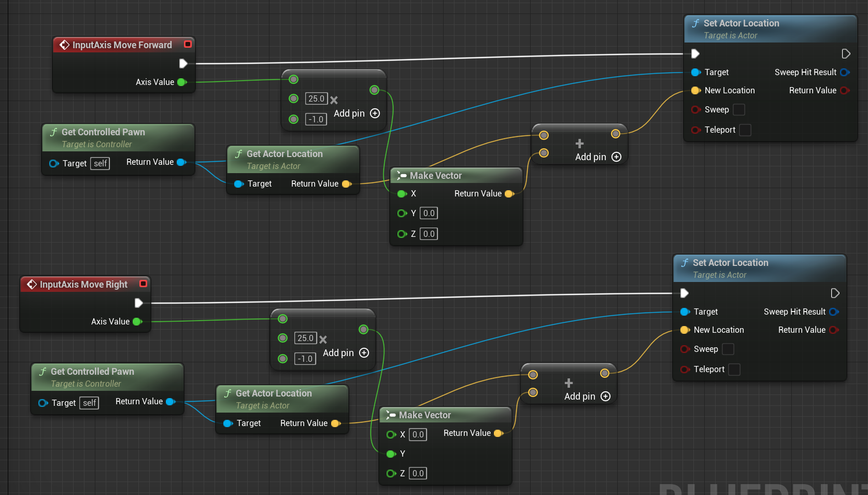Click Target pin on lower Set Actor Location

(685, 312)
